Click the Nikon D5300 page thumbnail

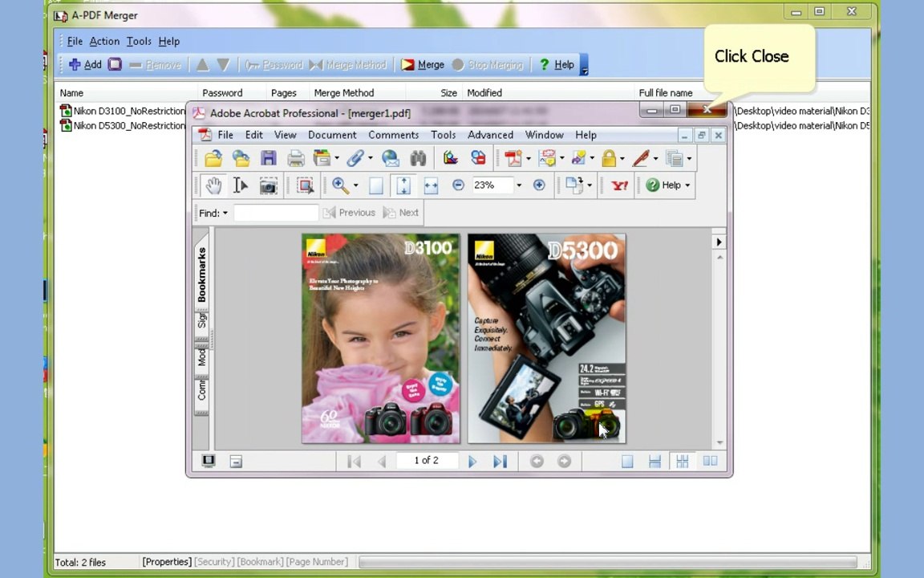pos(547,339)
